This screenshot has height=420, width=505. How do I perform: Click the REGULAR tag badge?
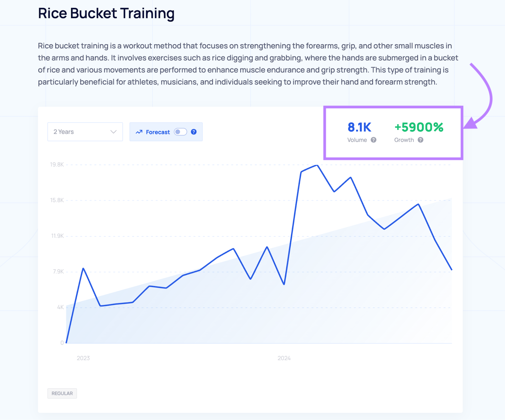pyautogui.click(x=62, y=393)
